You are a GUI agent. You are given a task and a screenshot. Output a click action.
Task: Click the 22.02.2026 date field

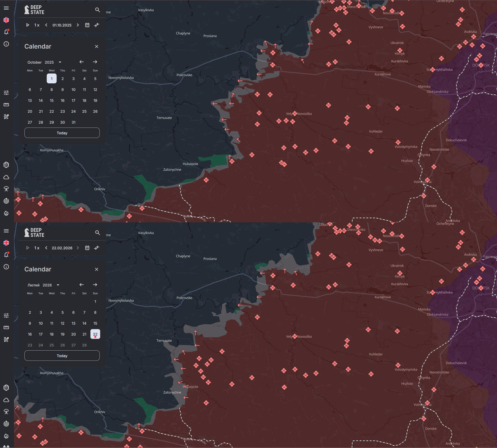coord(62,248)
